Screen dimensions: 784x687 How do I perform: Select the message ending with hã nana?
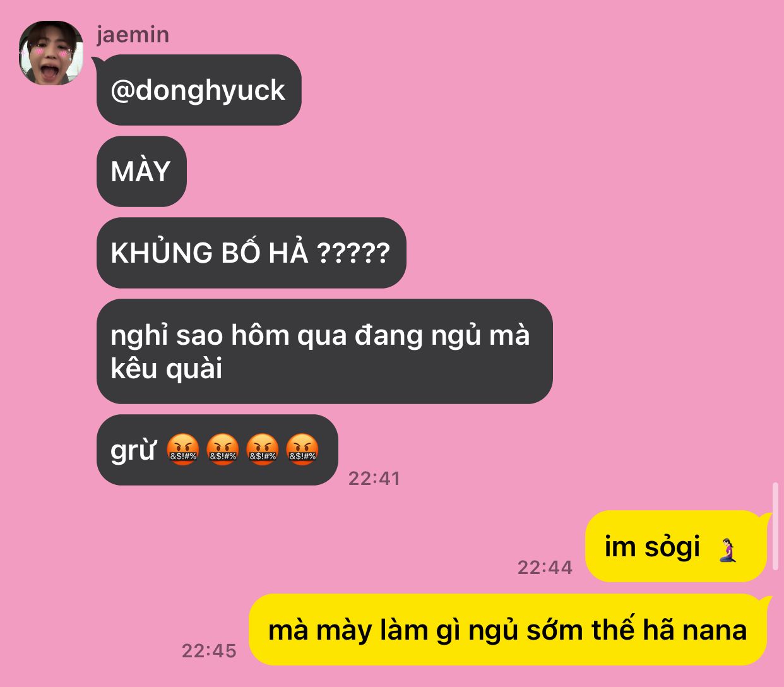(508, 630)
